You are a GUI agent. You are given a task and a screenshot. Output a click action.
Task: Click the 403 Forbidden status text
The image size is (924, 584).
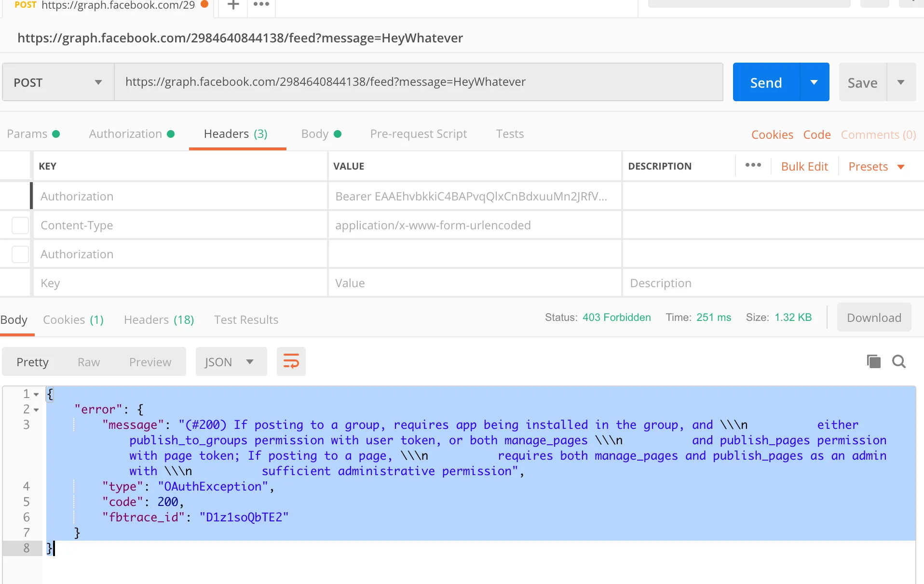point(616,318)
